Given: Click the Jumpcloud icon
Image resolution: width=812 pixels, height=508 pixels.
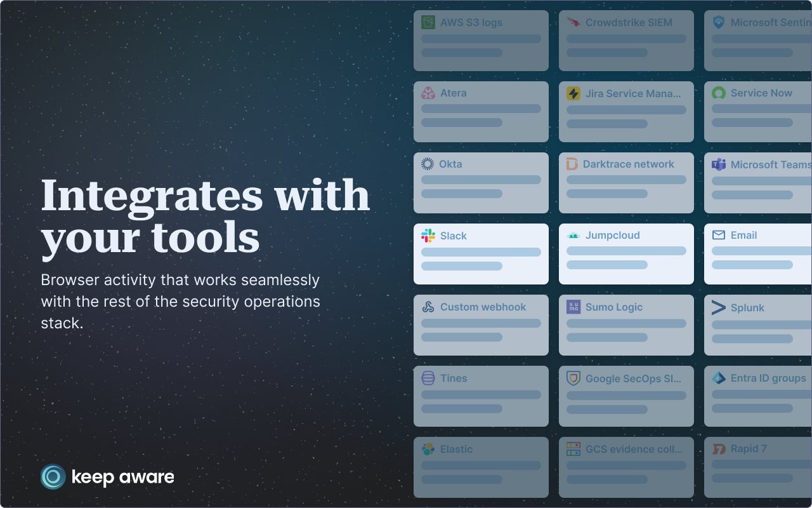Looking at the screenshot, I should pos(573,236).
